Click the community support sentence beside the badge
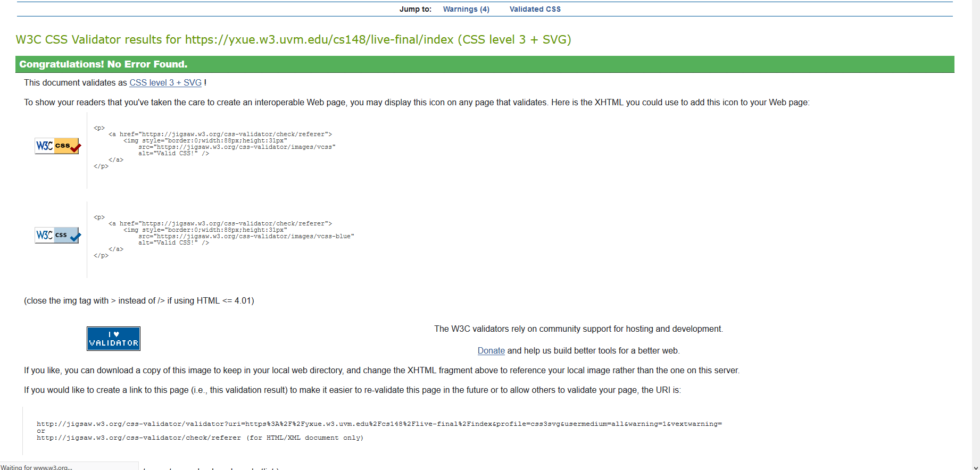 coord(578,329)
